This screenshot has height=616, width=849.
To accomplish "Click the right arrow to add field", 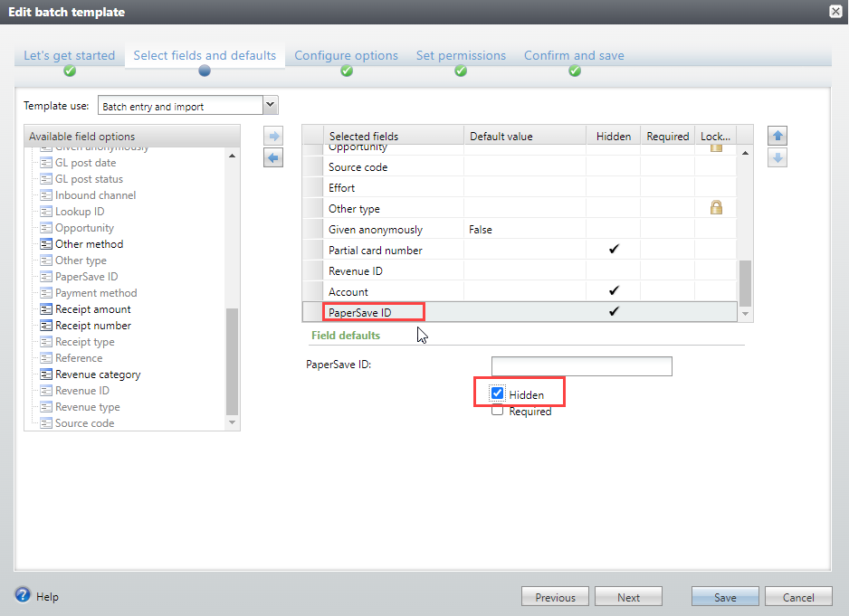I will pyautogui.click(x=273, y=137).
